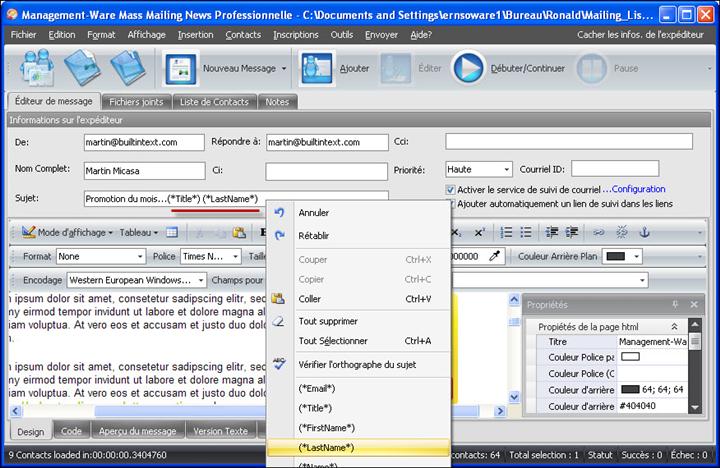Open Version Texte tab
Screen dimensions: 720x468
220,431
